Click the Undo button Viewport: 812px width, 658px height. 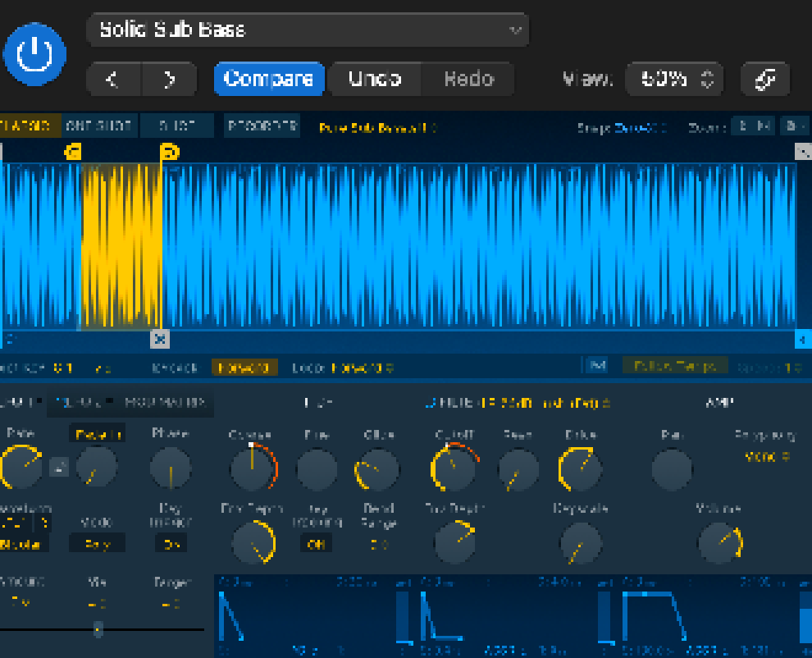pyautogui.click(x=374, y=80)
